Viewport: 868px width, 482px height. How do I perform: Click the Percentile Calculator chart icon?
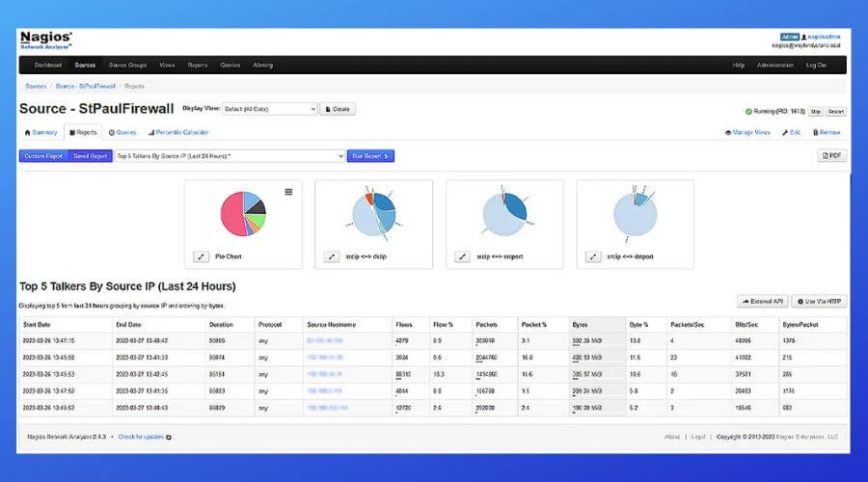(151, 132)
